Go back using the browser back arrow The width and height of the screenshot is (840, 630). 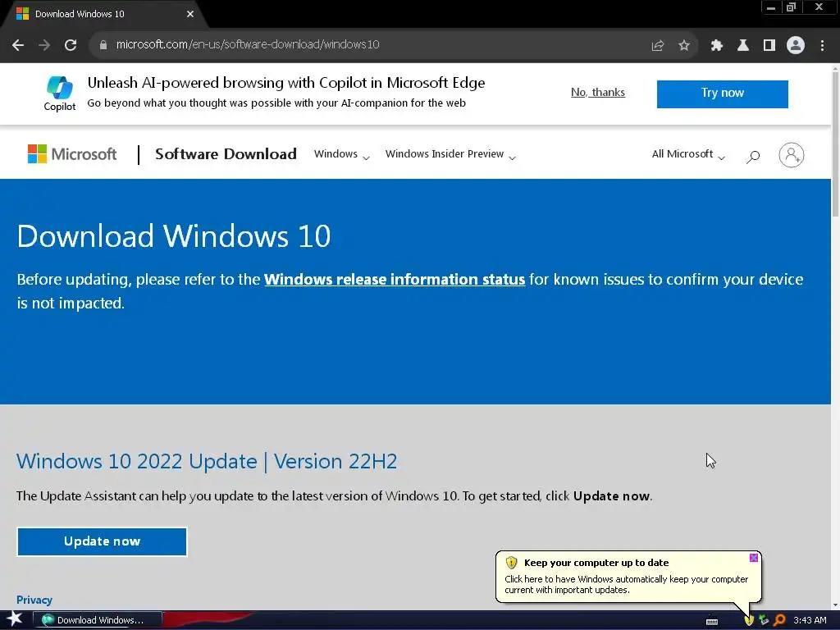(18, 45)
